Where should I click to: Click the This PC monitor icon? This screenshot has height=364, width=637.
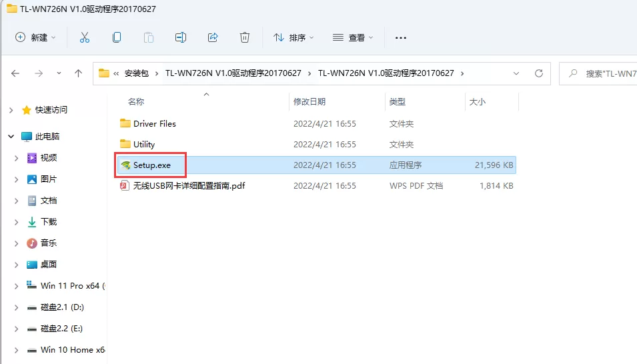pos(27,137)
